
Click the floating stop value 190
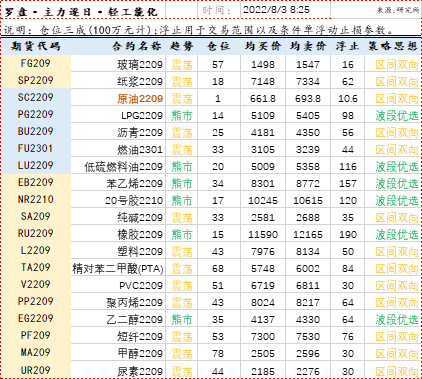coord(348,234)
